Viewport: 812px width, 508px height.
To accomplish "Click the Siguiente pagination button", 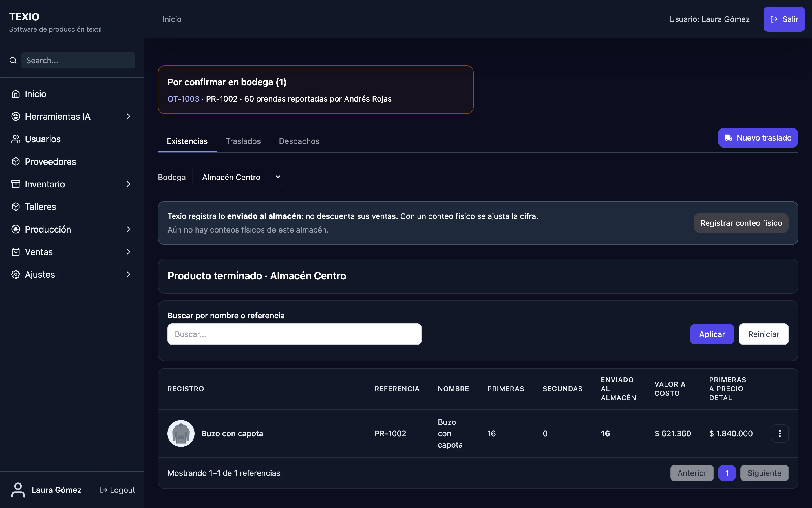I will point(764,473).
